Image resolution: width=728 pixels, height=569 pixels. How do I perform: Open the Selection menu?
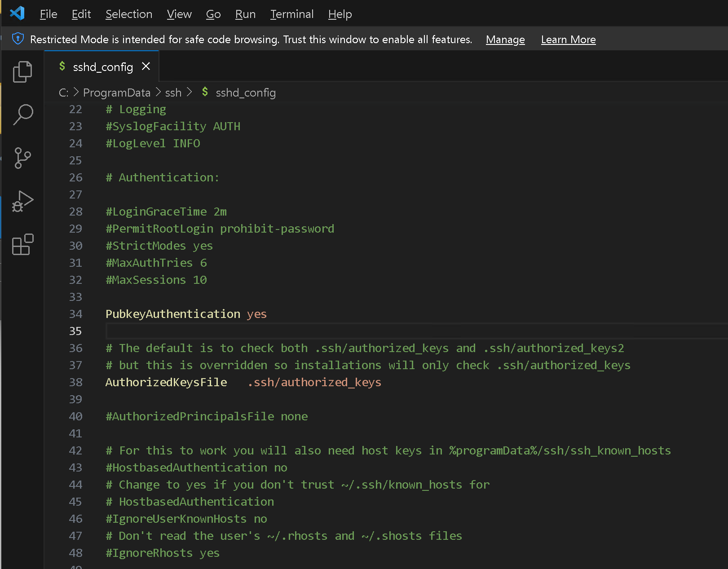[129, 14]
